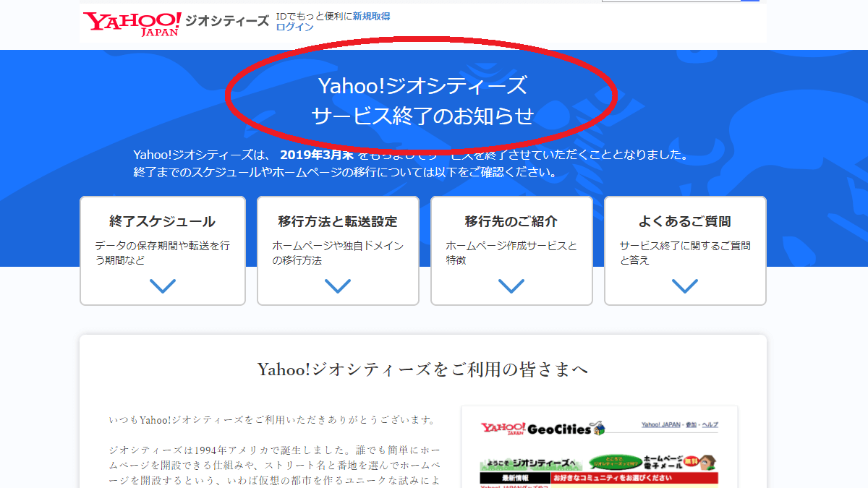This screenshot has width=868, height=488.
Task: Expand chevron under 移行先のご紹介
Action: (511, 286)
